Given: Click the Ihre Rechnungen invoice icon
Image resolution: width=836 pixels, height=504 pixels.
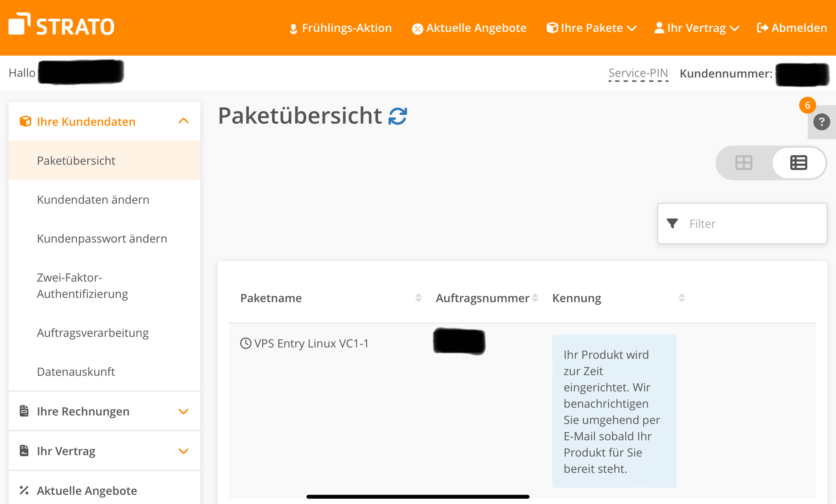Looking at the screenshot, I should click(x=24, y=411).
